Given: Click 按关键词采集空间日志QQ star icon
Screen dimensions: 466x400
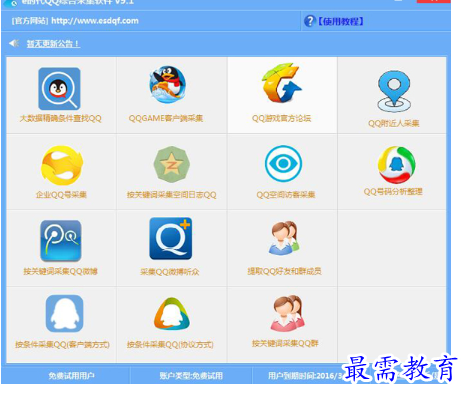Looking at the screenshot, I should pos(171,165).
